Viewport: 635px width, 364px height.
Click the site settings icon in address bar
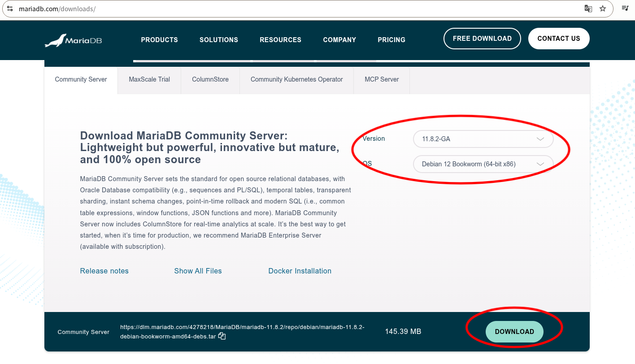tap(10, 9)
